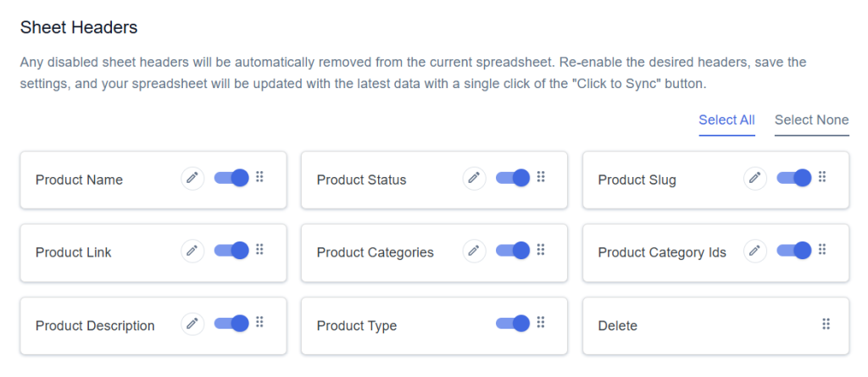Turn off the Product Status toggle
This screenshot has width=868, height=377.
tap(513, 178)
